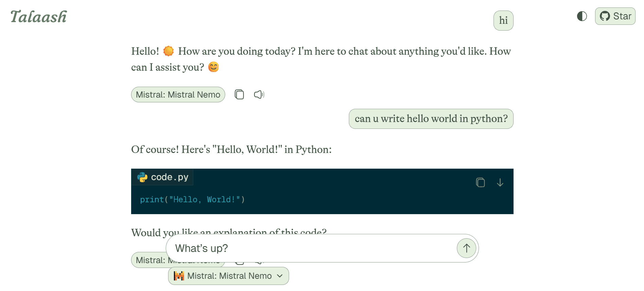Click the Mistral Nemo tag under the greeting
Screen dimensions: 644x291
tap(178, 95)
